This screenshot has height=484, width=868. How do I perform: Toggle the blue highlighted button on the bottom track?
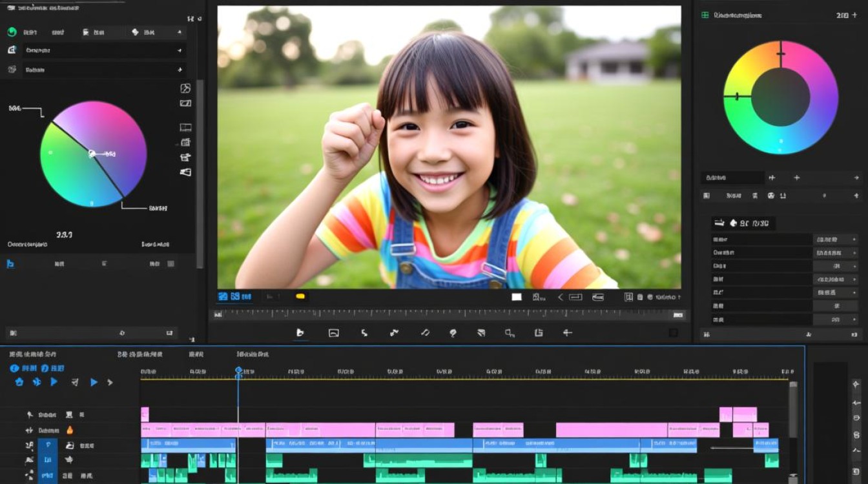48,476
